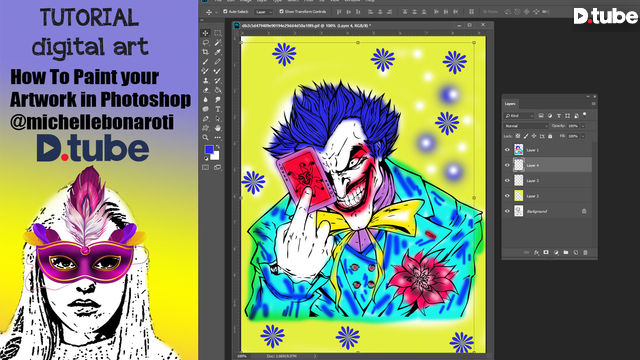640x360 pixels.
Task: Create a new layer
Action: point(576,253)
